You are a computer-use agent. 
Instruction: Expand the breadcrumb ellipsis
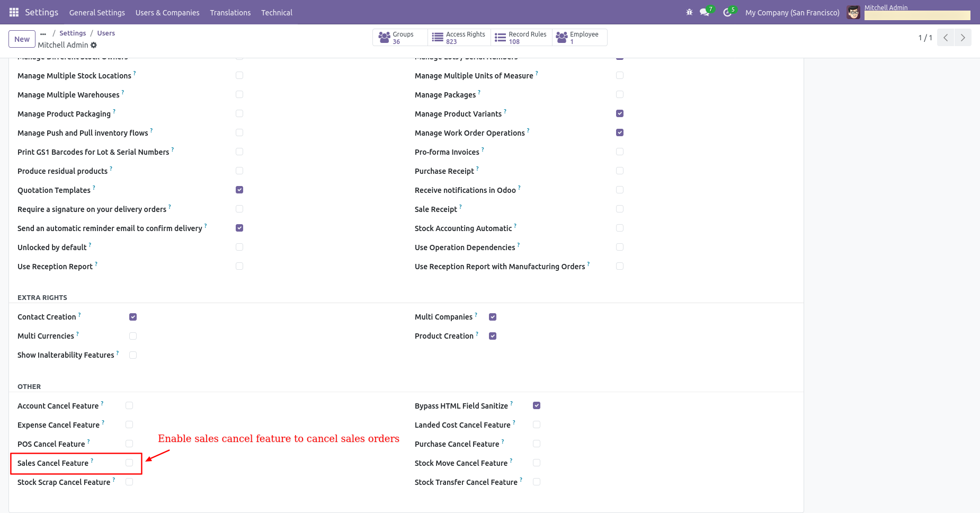[43, 33]
